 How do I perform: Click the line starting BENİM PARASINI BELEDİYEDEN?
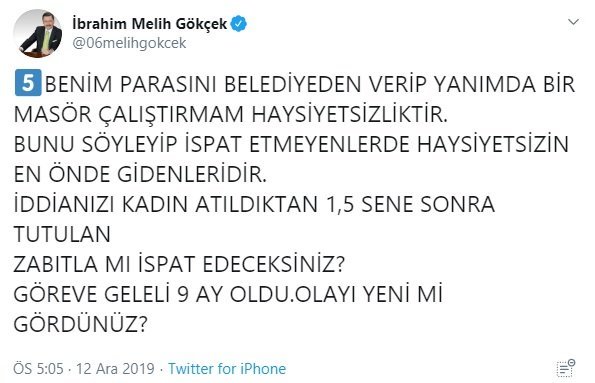pyautogui.click(x=310, y=84)
